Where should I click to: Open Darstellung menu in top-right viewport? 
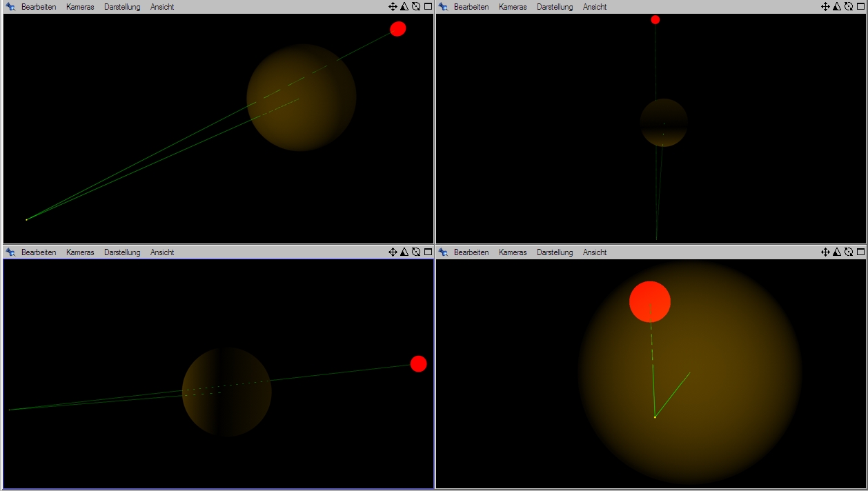coord(555,7)
